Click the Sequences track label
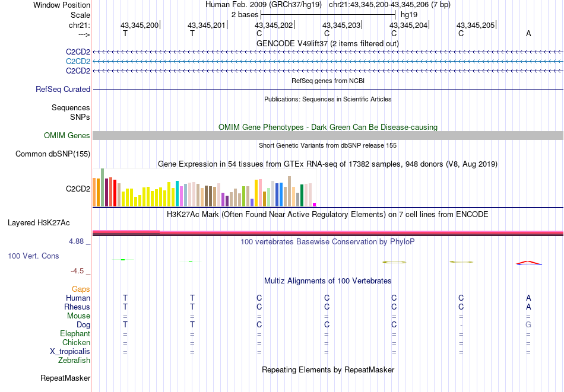564x392 pixels. (71, 108)
